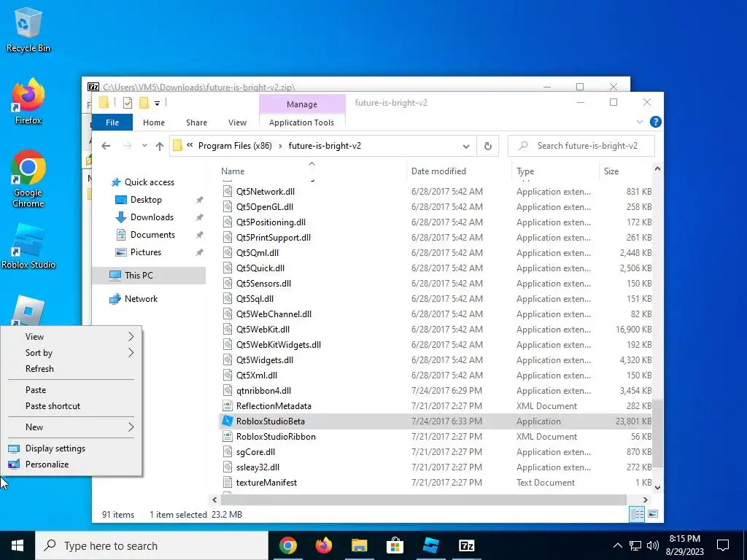Open the Roblox Studio desktop shortcut

click(x=28, y=246)
